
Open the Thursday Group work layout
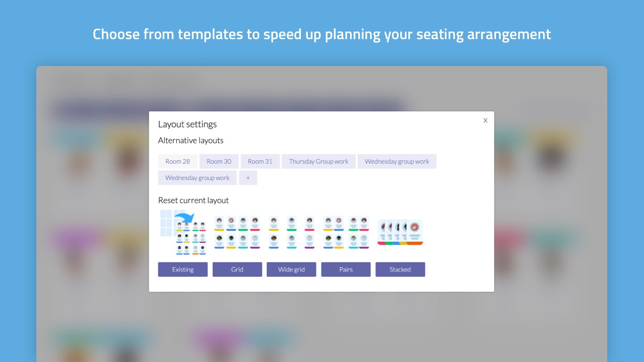(x=319, y=161)
